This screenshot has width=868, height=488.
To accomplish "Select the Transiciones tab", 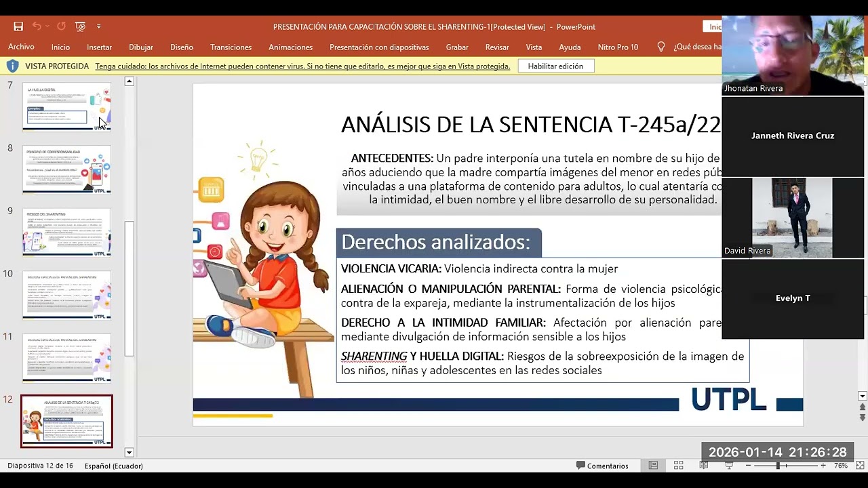I will 231,47.
